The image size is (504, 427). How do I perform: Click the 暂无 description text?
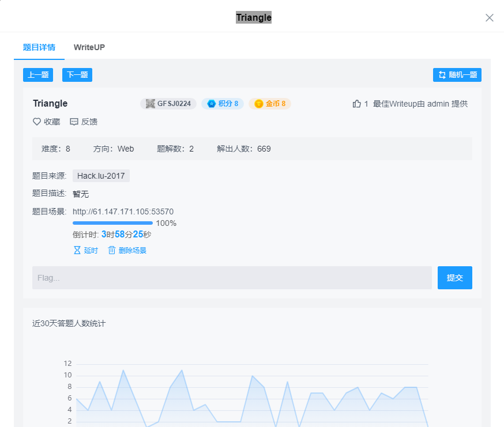[x=81, y=194]
